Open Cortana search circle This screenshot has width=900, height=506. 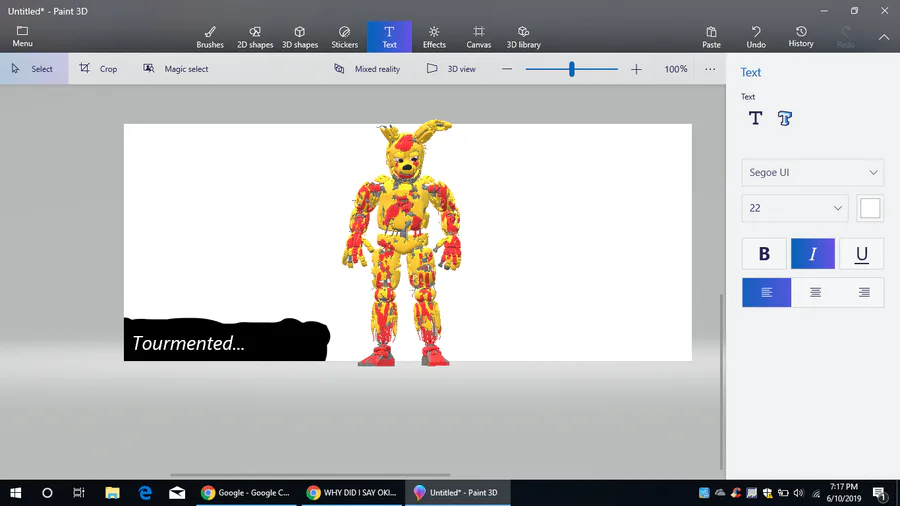click(47, 493)
